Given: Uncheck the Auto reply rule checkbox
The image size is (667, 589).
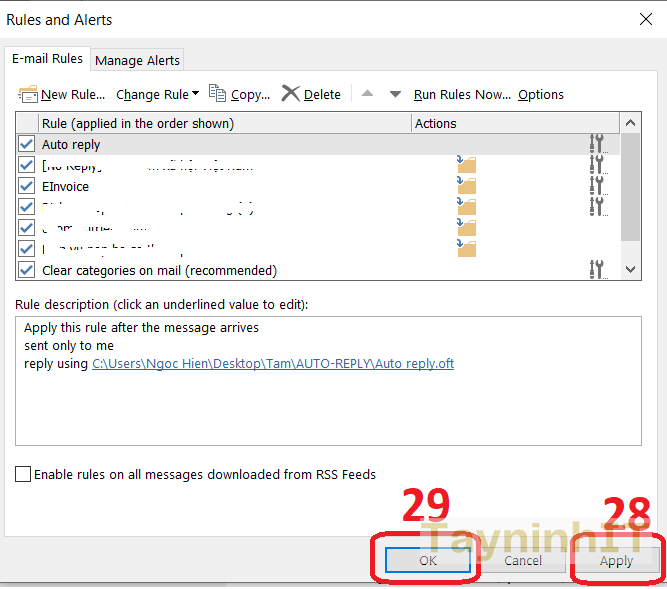Looking at the screenshot, I should [x=27, y=144].
